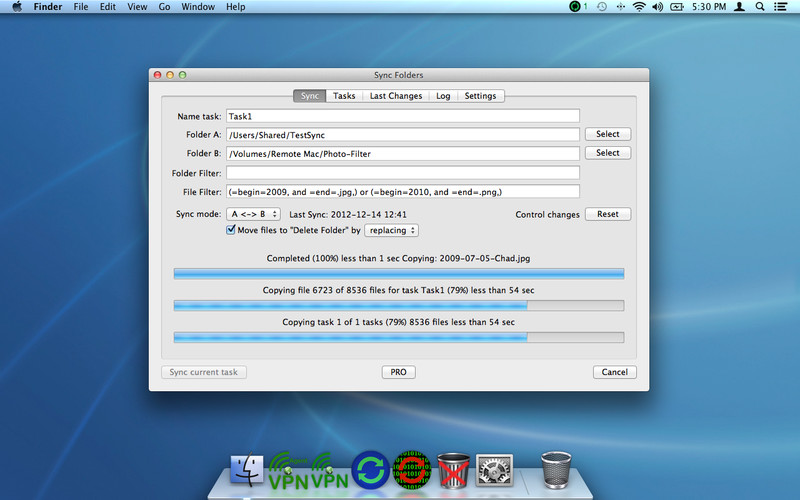
Task: Click 'Last Sync: 2012-12-14 12:41' text
Action: click(348, 215)
